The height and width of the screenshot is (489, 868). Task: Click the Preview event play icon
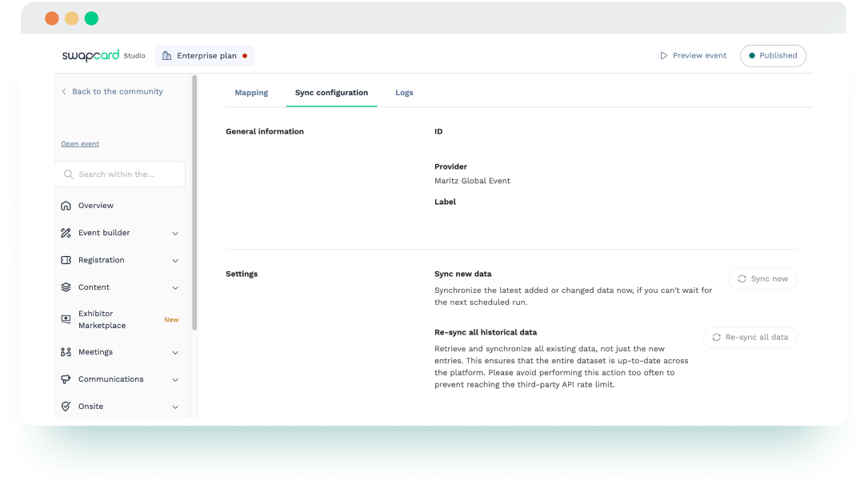[x=664, y=55]
